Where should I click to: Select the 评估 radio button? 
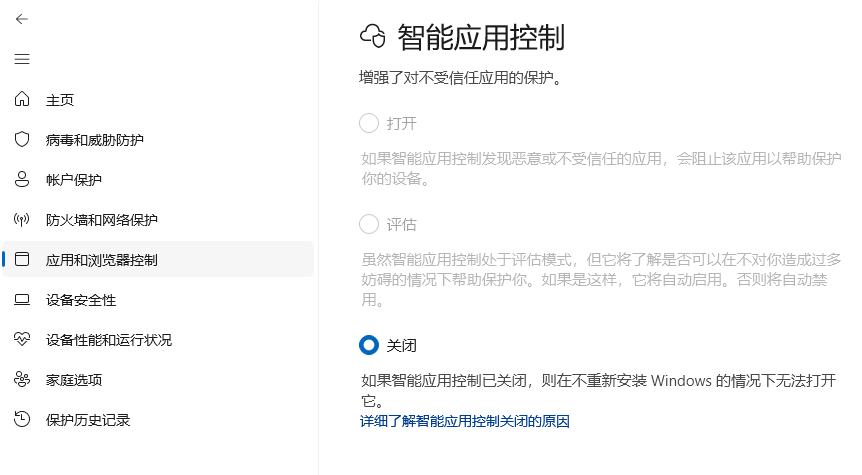pyautogui.click(x=369, y=224)
